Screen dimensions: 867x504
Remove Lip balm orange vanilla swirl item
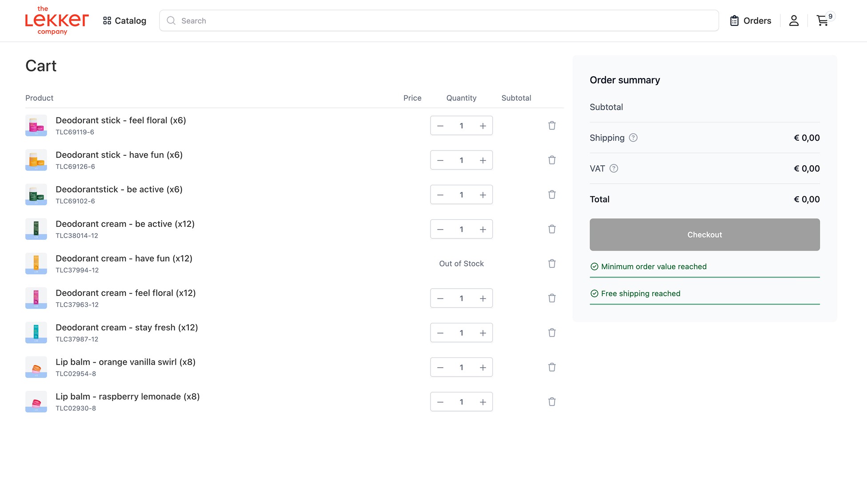coord(551,367)
